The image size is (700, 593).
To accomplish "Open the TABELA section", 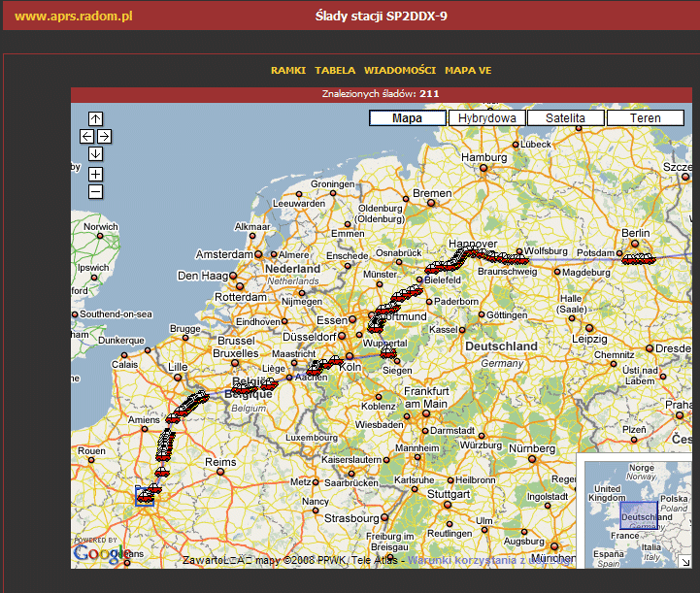I will [x=335, y=71].
